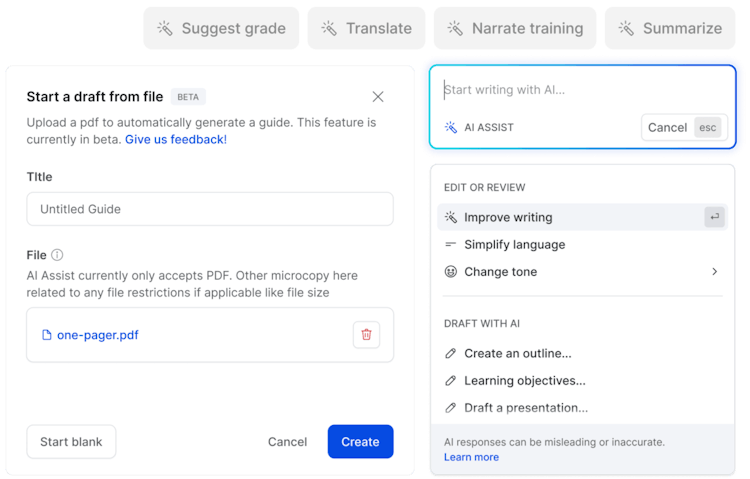Click the Suggest grade button
This screenshot has width=750, height=479.
[221, 28]
